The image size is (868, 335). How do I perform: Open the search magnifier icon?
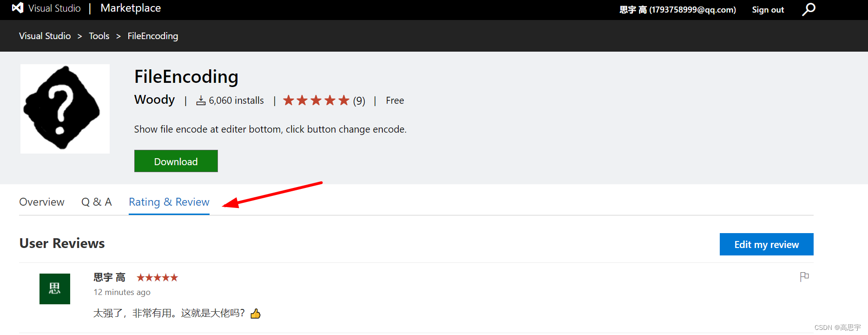pos(809,9)
